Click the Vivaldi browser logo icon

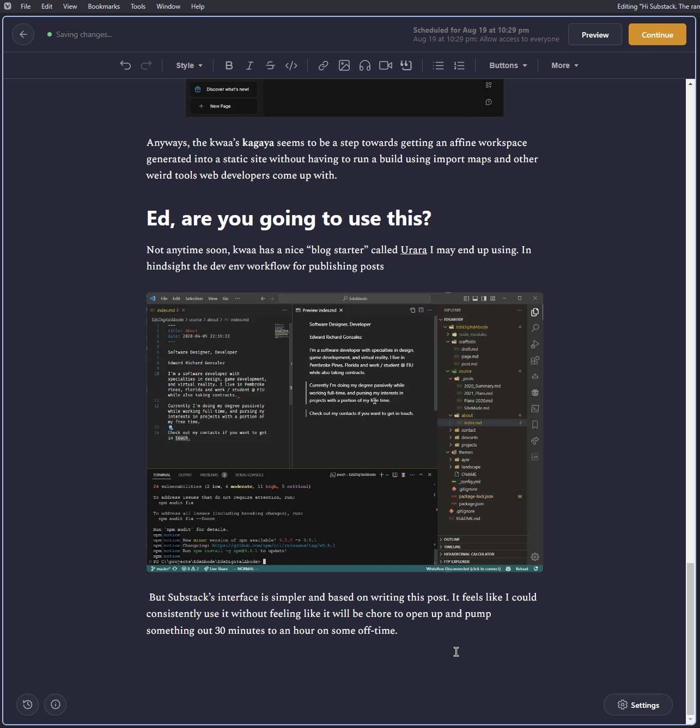tap(8, 7)
